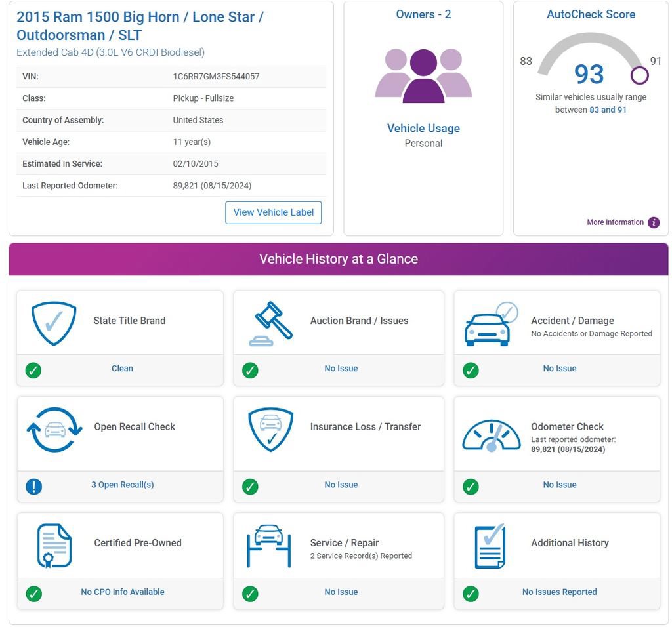Open the More Information link
This screenshot has width=672, height=627.
pyautogui.click(x=615, y=222)
